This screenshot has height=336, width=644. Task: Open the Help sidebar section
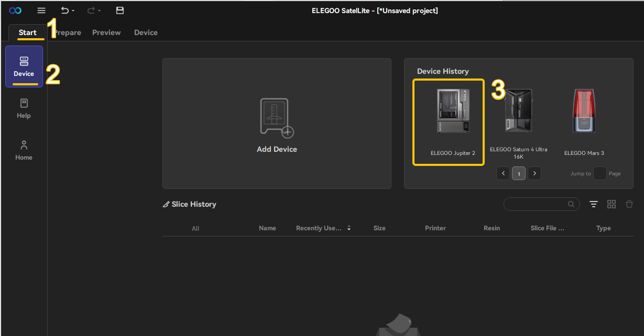pos(24,108)
